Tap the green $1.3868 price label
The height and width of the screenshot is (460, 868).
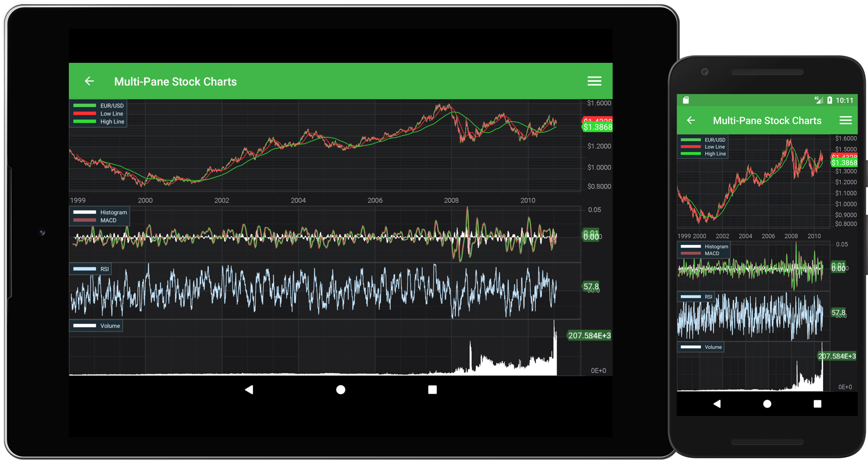tap(597, 127)
